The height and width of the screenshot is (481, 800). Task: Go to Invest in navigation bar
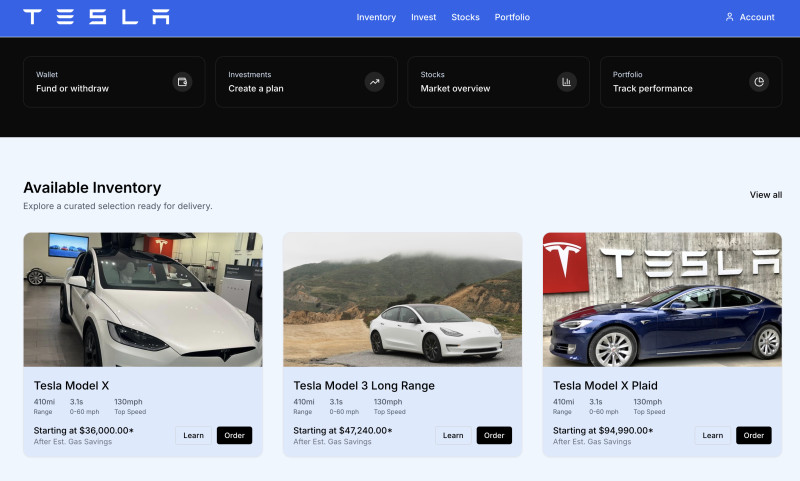[423, 17]
